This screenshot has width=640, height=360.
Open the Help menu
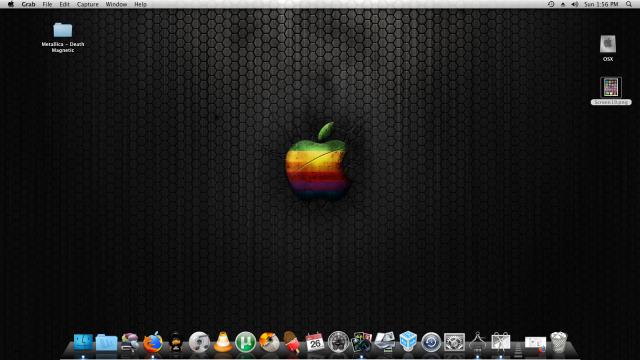(x=140, y=4)
